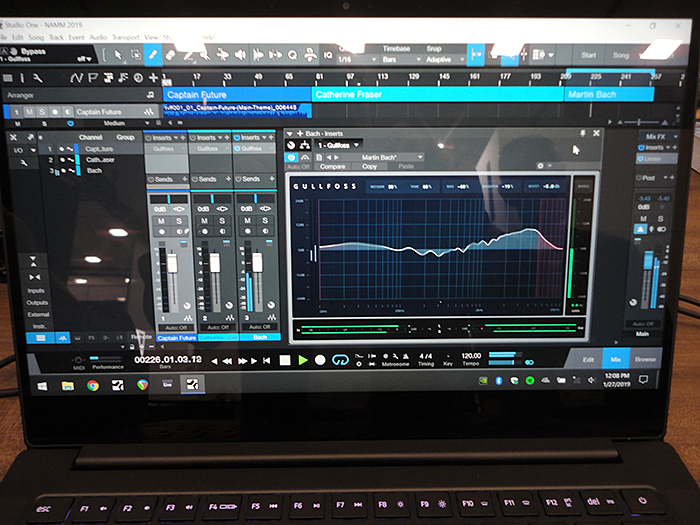Toggle the Gullfoss plugin power button

291,157
